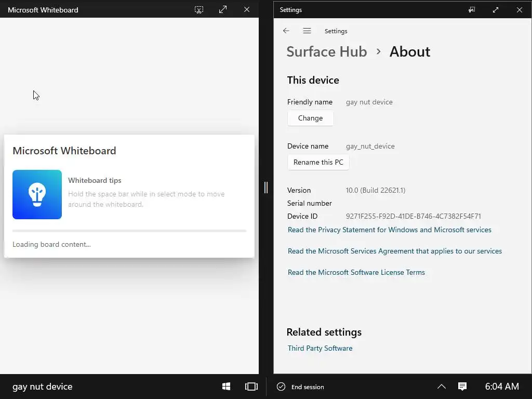Go back with the Settings back arrow
Image resolution: width=532 pixels, height=399 pixels.
[x=286, y=31]
